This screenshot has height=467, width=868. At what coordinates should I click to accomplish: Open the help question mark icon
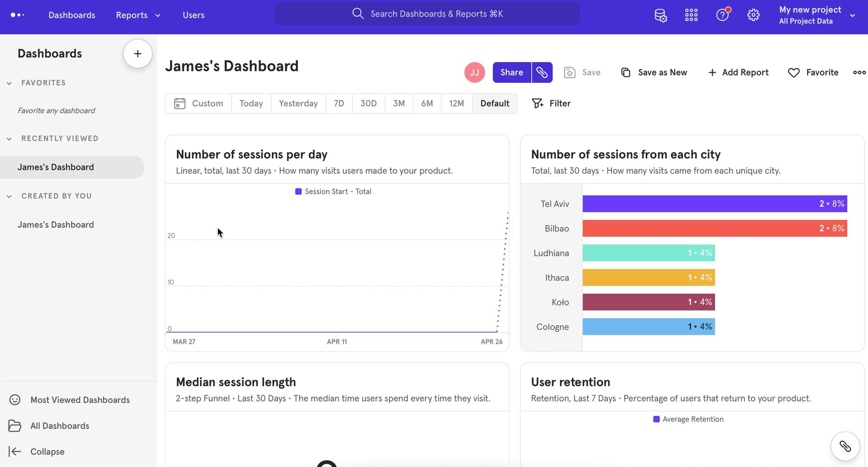pyautogui.click(x=722, y=15)
